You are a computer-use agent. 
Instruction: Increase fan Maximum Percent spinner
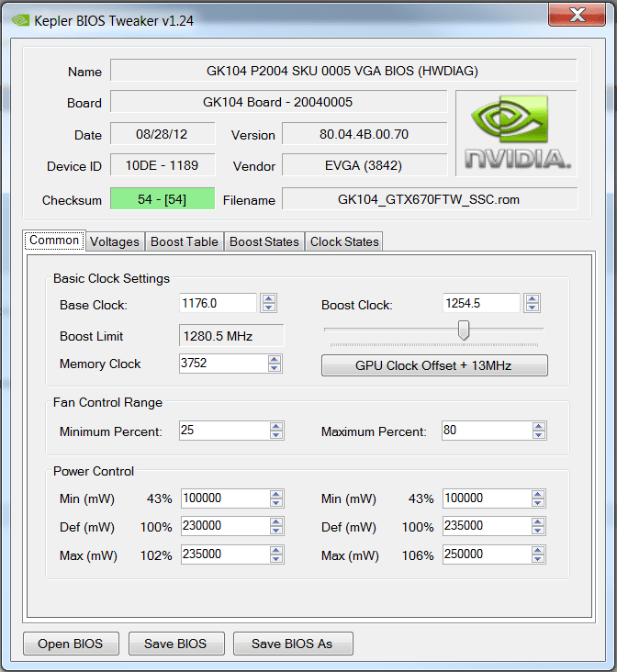[539, 427]
